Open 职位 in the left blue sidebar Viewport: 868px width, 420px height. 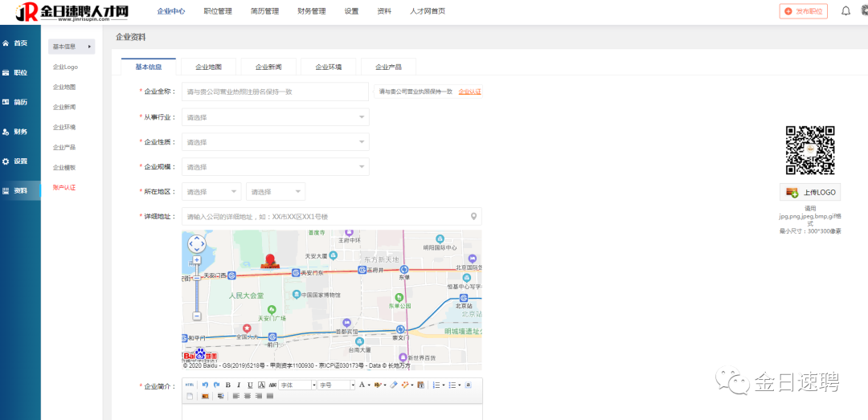point(20,72)
